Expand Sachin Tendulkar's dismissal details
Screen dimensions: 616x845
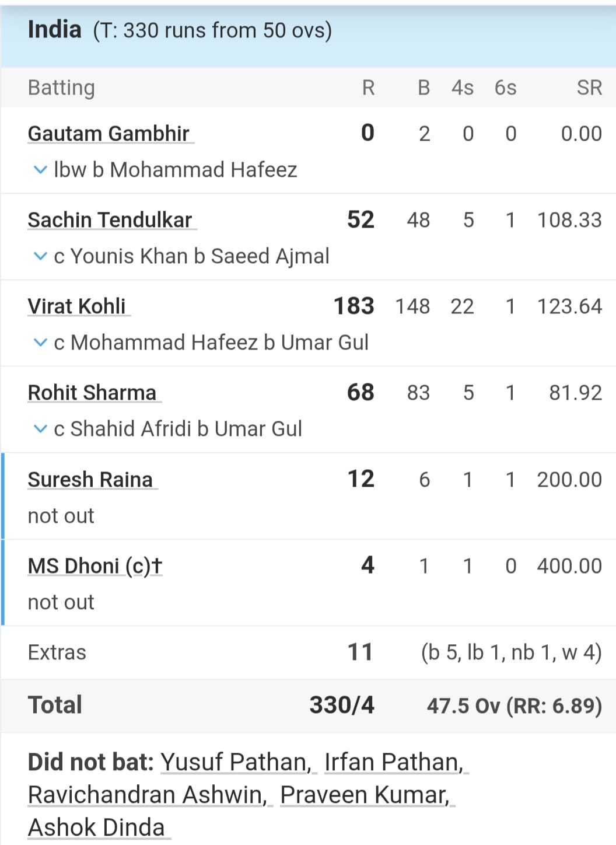(x=40, y=256)
